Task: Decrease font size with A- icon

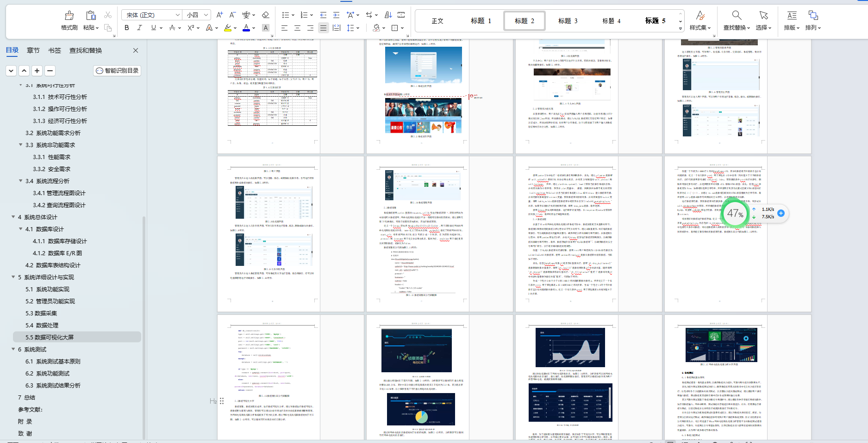Action: 233,15
